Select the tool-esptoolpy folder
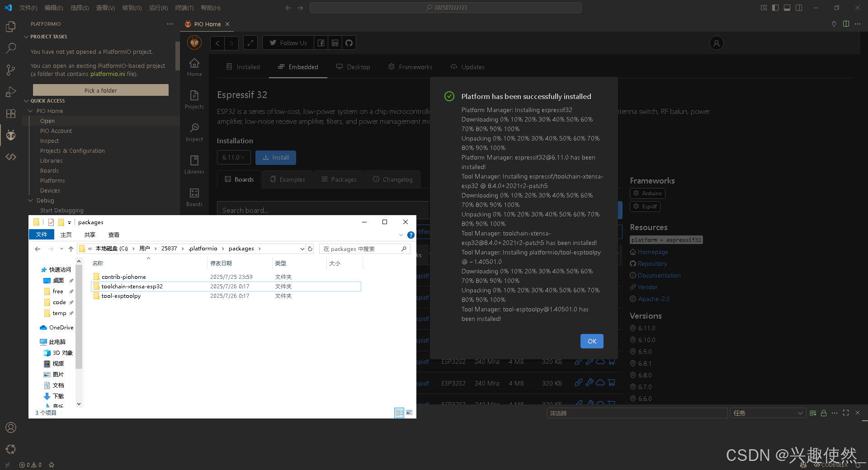Viewport: 868px width, 470px height. [226, 296]
